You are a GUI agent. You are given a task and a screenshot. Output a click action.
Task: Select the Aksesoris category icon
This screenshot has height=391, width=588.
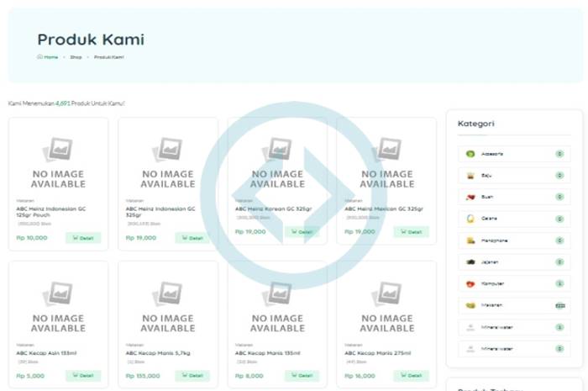tap(470, 154)
